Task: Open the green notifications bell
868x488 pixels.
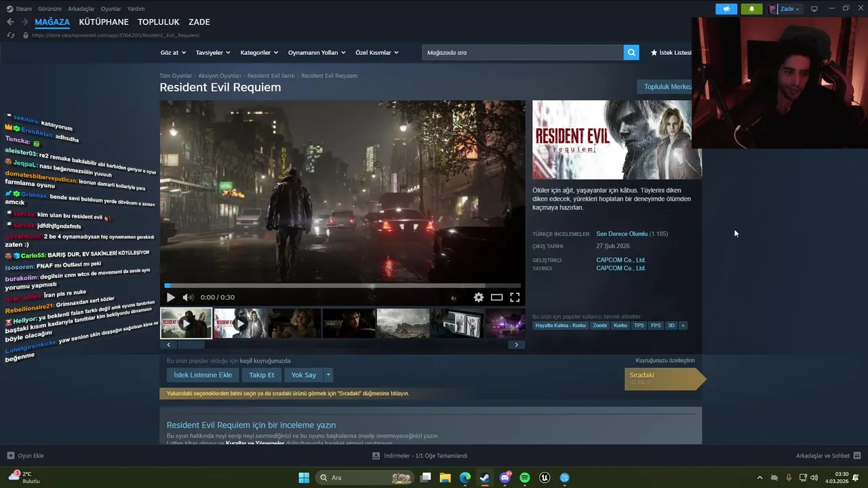Action: coord(751,9)
